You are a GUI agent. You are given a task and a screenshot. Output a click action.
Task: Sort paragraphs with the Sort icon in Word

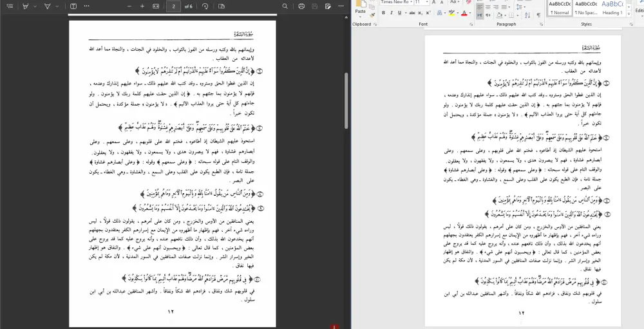tap(527, 15)
